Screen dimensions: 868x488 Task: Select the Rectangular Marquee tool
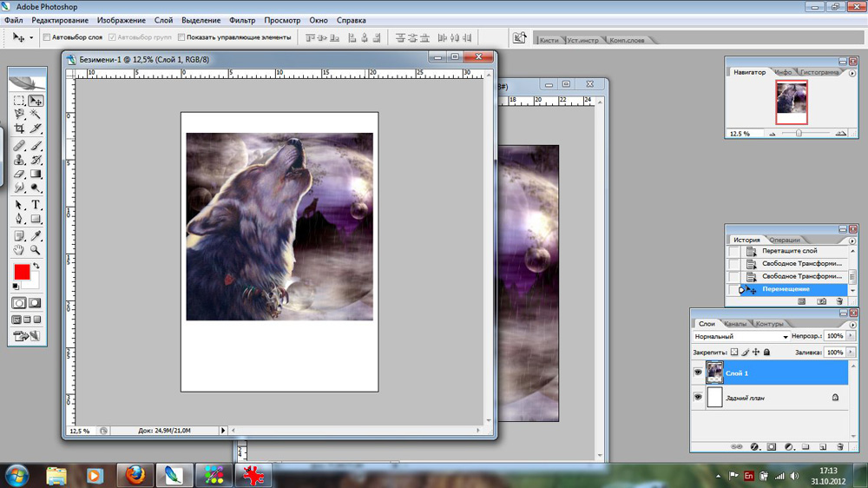click(19, 100)
